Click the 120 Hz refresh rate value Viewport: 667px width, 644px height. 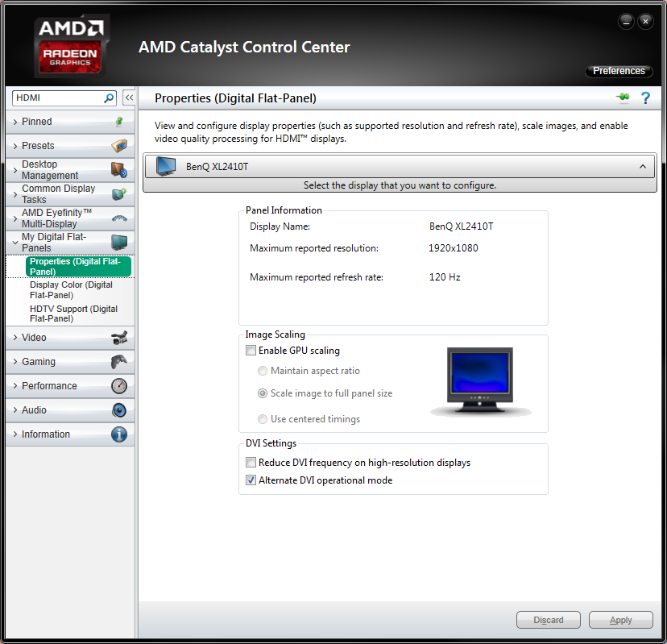[445, 277]
